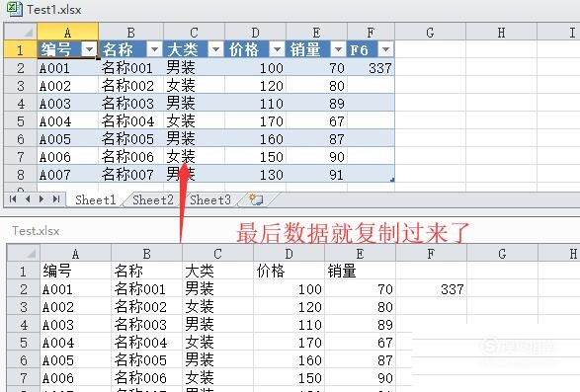Screen dimensions: 580x392
Task: Click cell 337 in Test1.xlsx table
Action: [371, 68]
